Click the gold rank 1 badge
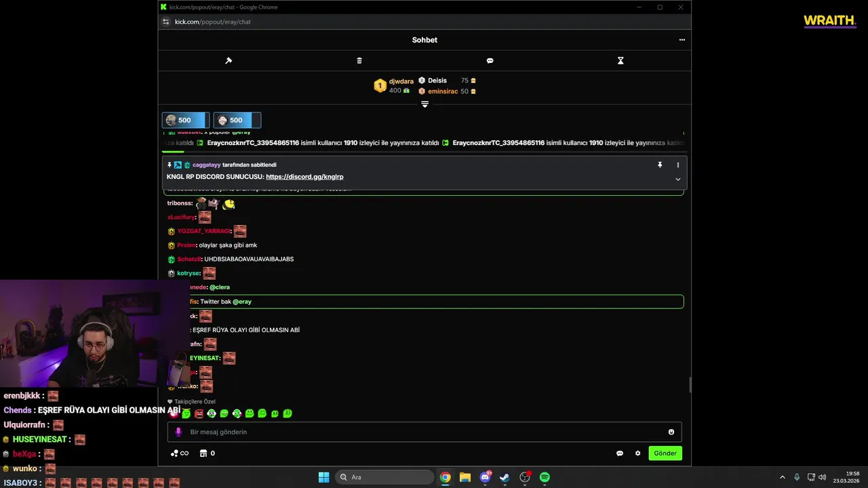 pyautogui.click(x=380, y=86)
